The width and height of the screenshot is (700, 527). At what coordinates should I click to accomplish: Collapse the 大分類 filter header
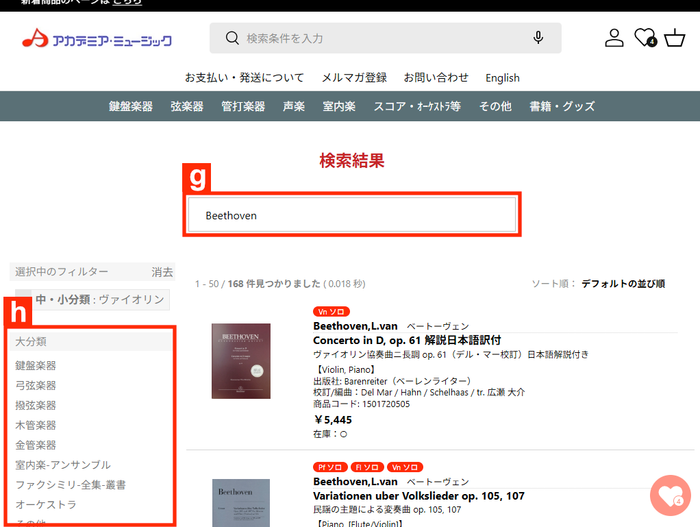click(91, 342)
